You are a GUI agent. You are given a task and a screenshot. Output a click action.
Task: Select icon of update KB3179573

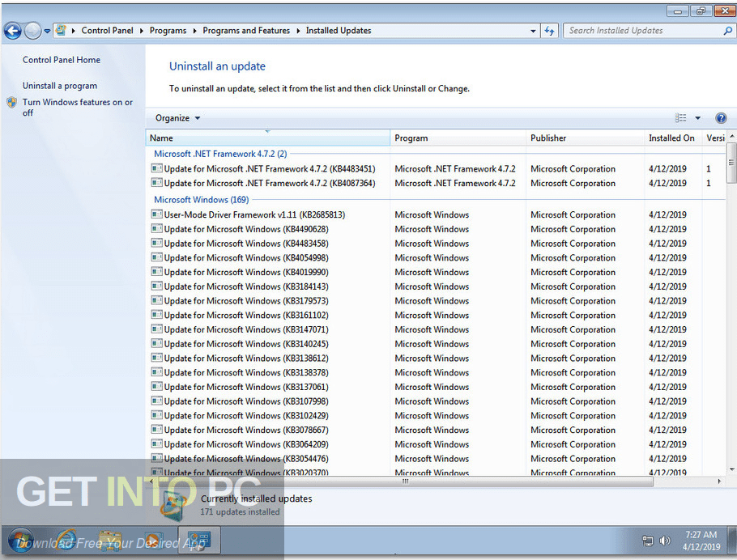pyautogui.click(x=156, y=300)
